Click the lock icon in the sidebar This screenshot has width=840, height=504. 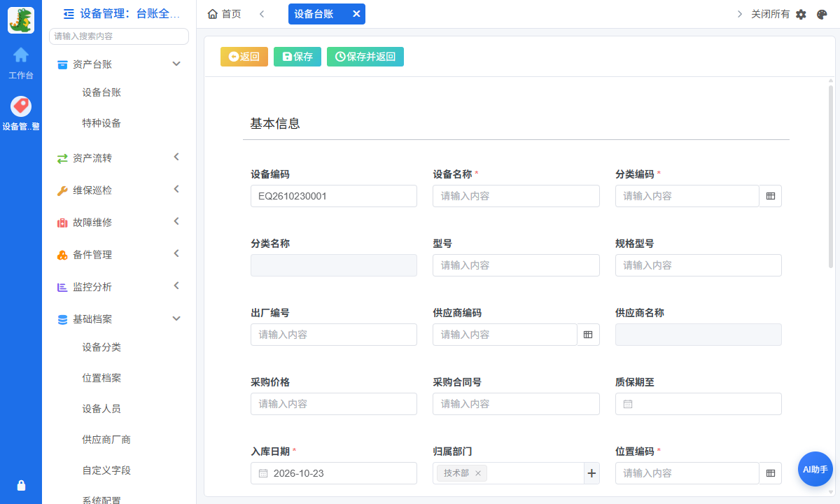pyautogui.click(x=21, y=485)
